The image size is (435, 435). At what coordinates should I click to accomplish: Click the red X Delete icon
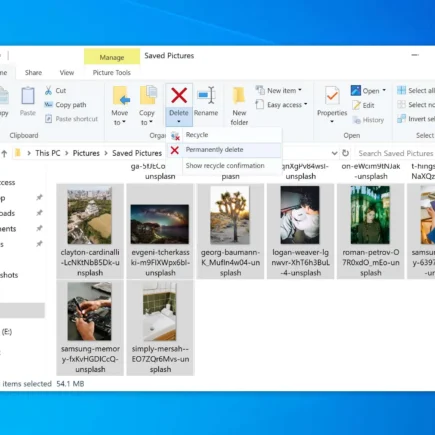pos(179,95)
